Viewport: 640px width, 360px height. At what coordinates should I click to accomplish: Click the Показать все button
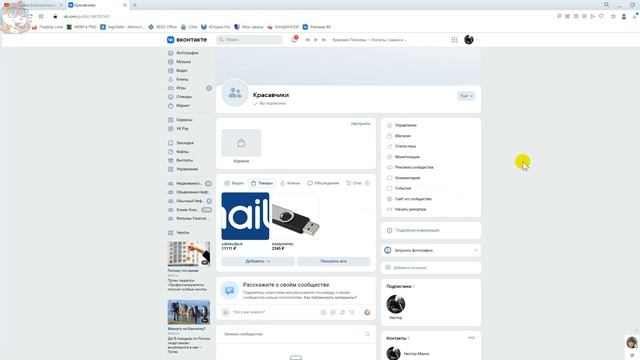point(333,261)
